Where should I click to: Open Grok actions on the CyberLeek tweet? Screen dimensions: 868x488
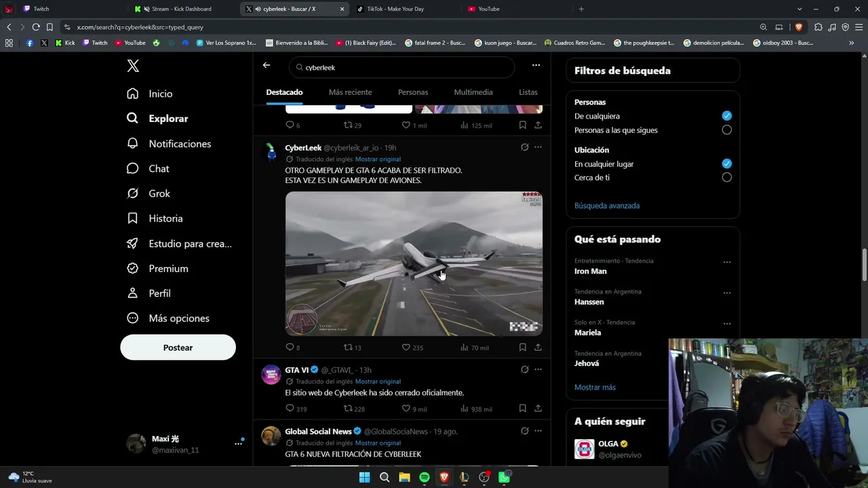point(524,147)
